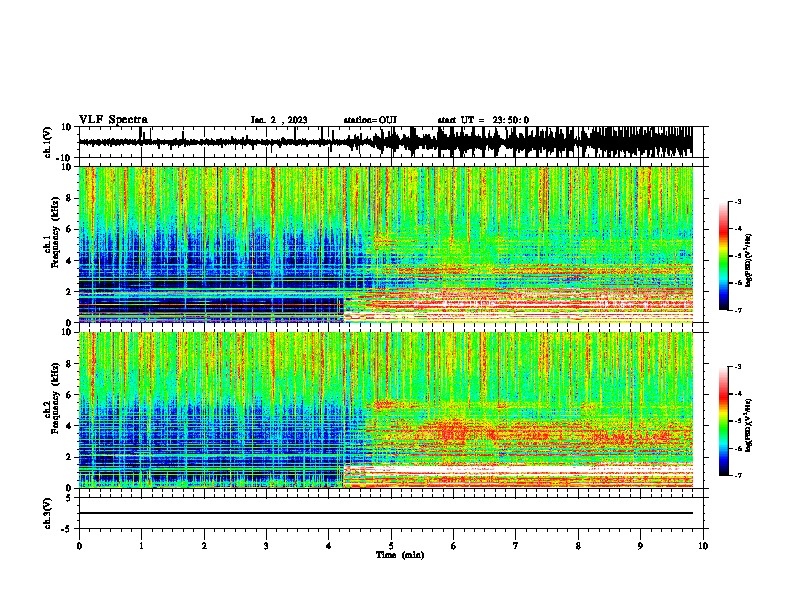The image size is (792, 612).
Task: Click the "VLF Spectra" title text
Action: [x=113, y=120]
